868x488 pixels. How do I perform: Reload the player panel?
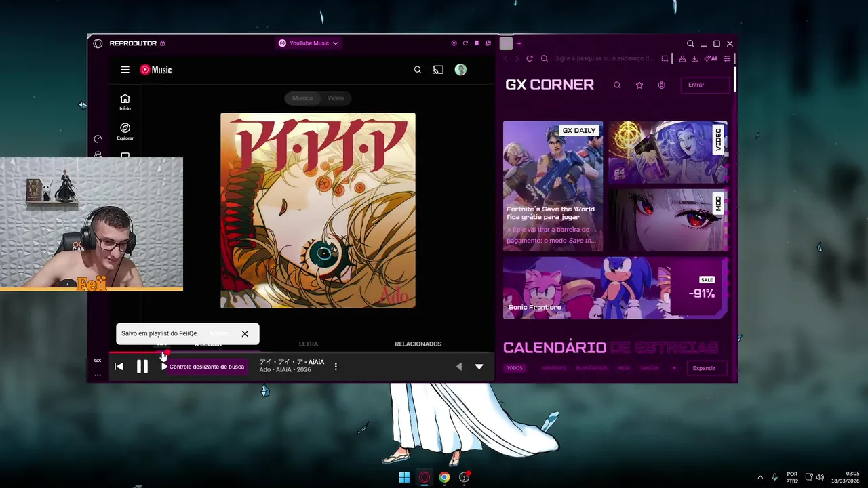click(465, 43)
